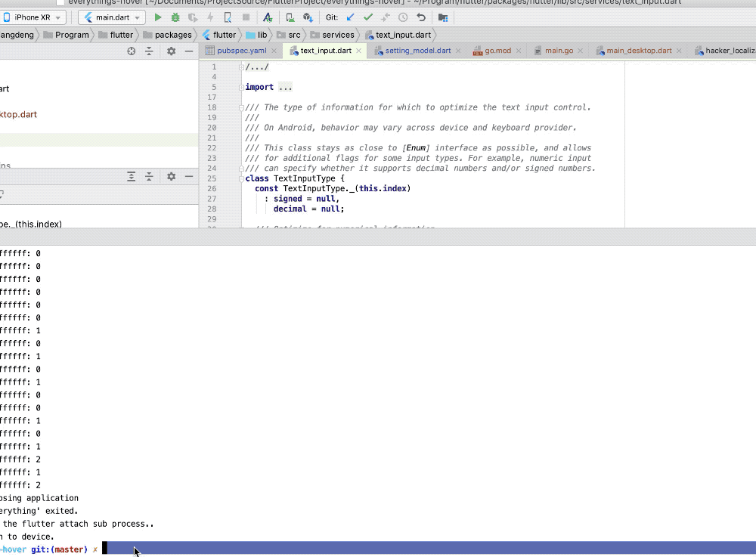The image size is (756, 557).
Task: Click the text_input.dart breadcrumb
Action: pyautogui.click(x=398, y=35)
